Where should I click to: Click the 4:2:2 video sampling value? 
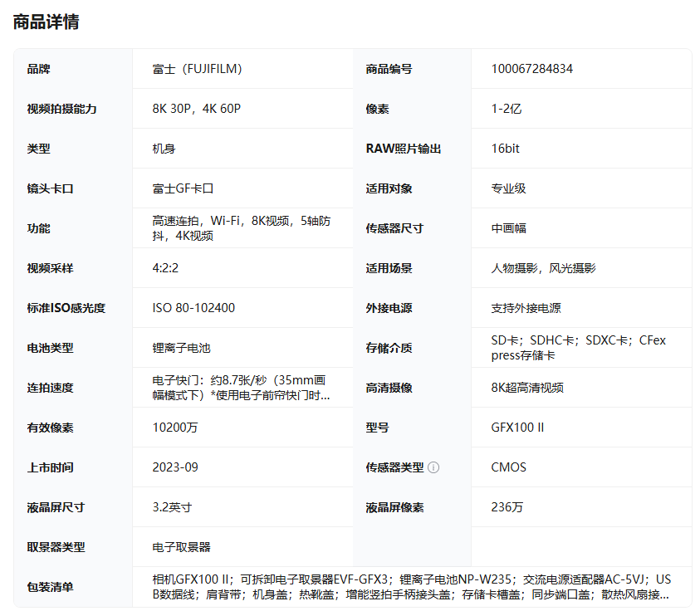point(165,268)
